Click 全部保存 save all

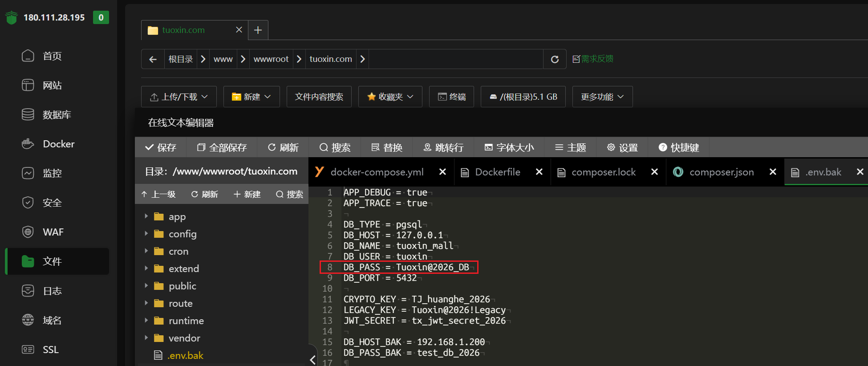222,147
